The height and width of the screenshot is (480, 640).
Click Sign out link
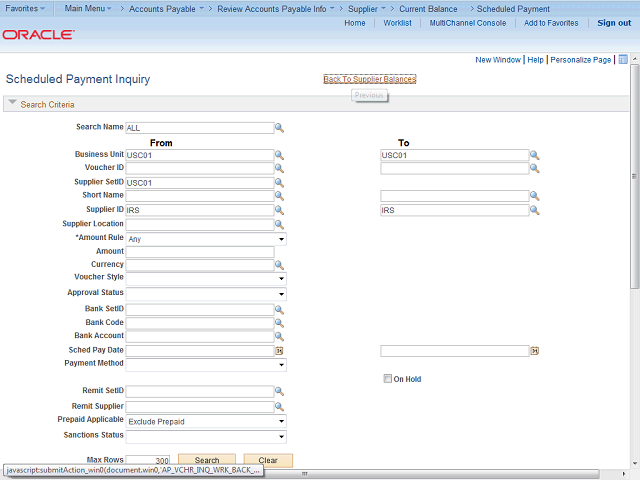614,23
